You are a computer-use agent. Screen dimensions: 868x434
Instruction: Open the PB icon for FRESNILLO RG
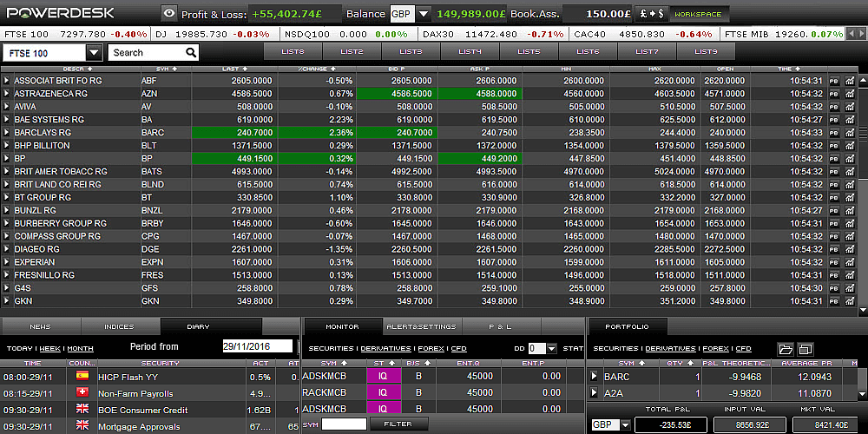pyautogui.click(x=834, y=275)
